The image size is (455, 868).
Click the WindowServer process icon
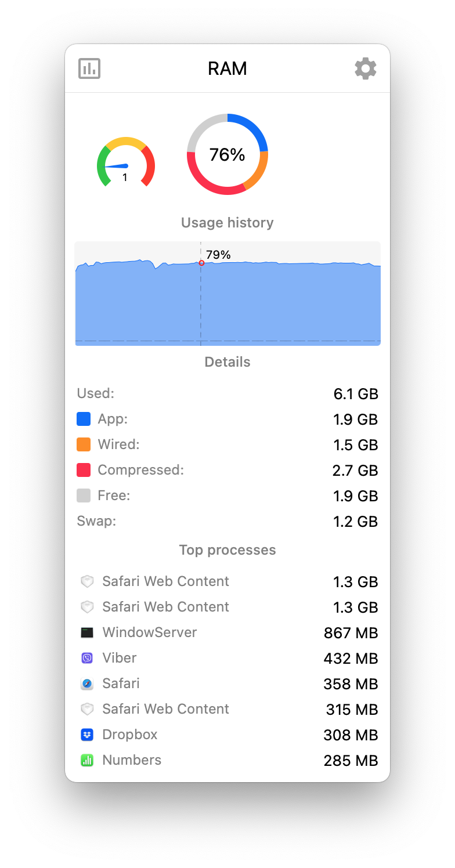[87, 632]
